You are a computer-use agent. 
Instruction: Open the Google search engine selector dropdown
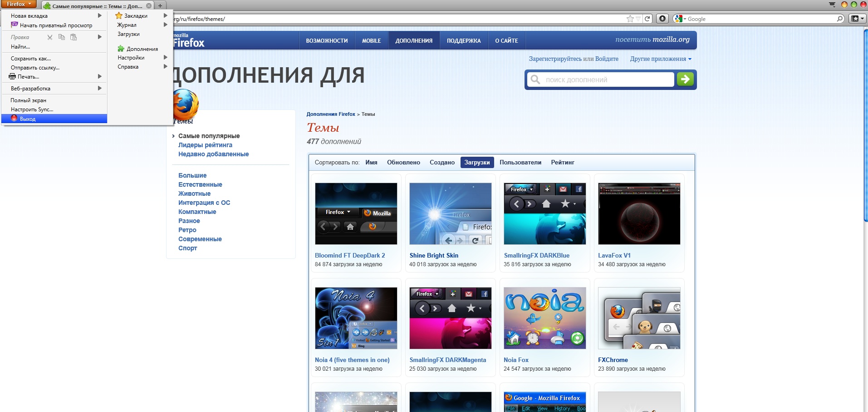tap(680, 19)
